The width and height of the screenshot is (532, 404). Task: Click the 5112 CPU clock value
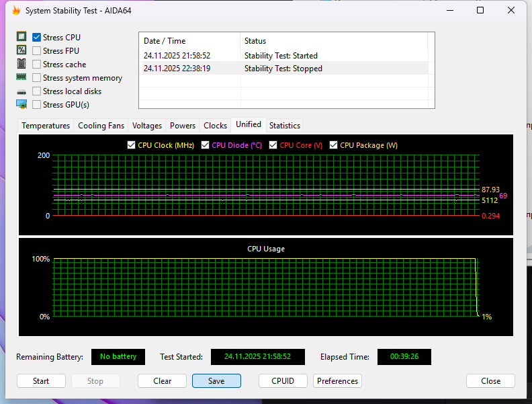pos(490,200)
